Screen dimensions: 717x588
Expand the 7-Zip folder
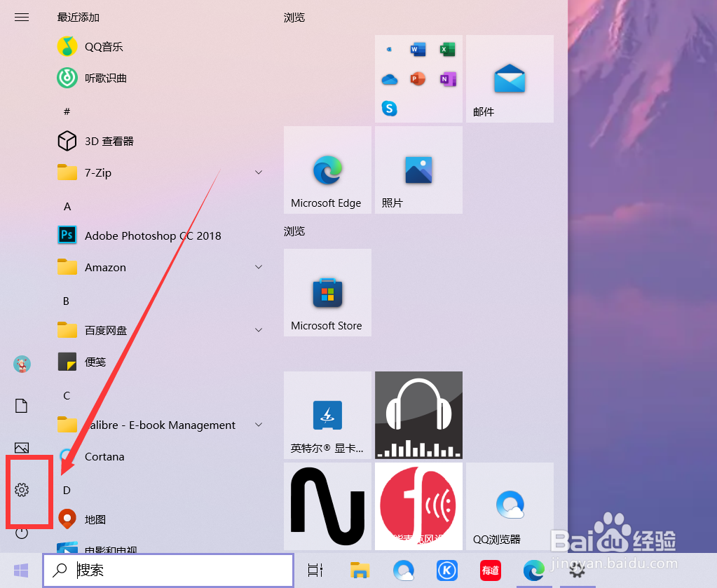259,172
